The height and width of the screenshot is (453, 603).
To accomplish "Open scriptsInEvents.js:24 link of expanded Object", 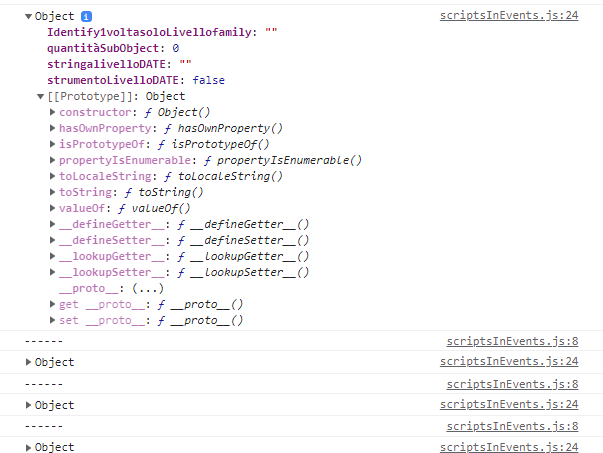I will [509, 15].
